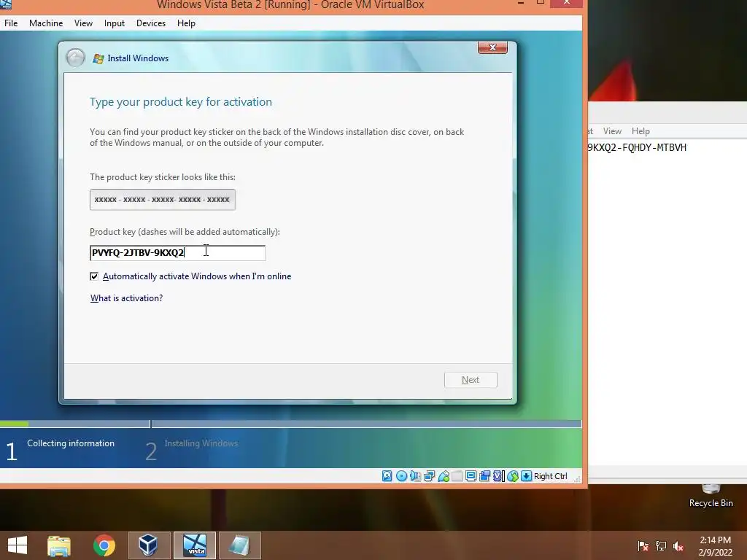The width and height of the screenshot is (747, 560).
Task: Click inside the product key input field
Action: (177, 252)
